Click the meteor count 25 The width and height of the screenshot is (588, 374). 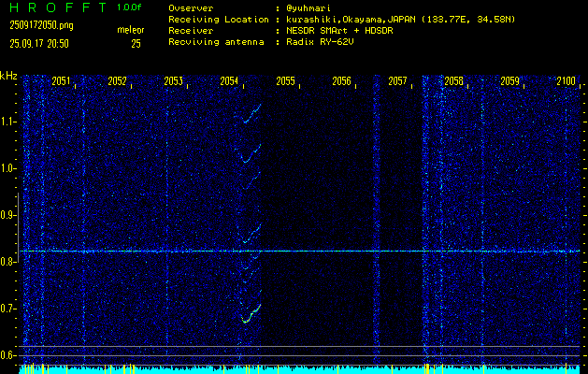tap(136, 44)
